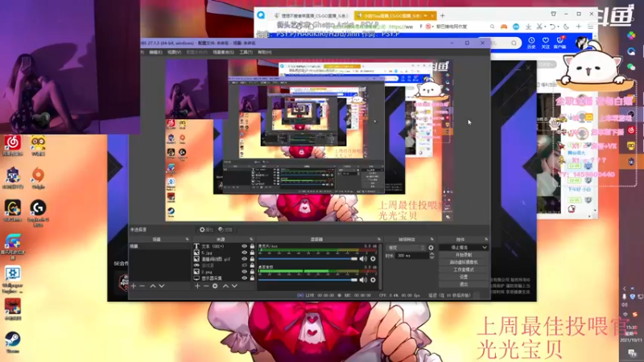Hide the display capture source with its eye
Viewport: 644px width, 362px height.
(x=245, y=278)
